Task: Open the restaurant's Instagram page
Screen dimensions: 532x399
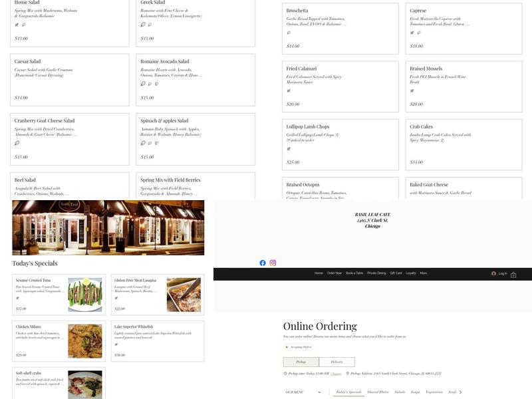Action: [273, 263]
